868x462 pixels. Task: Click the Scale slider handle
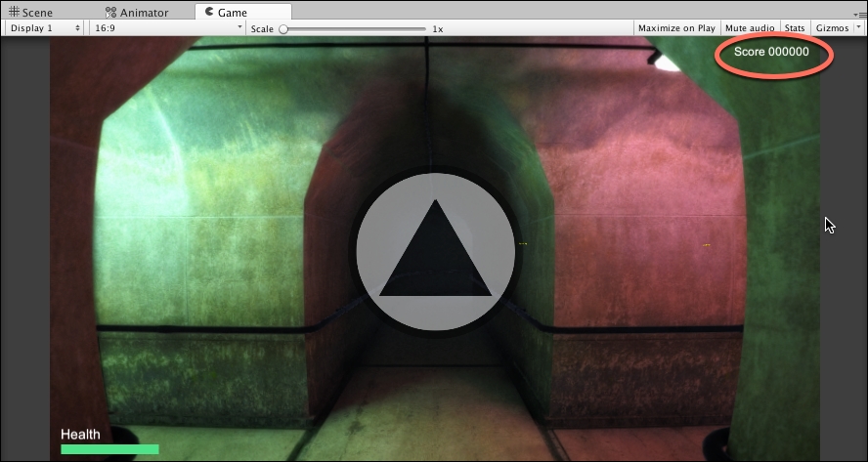pos(283,28)
